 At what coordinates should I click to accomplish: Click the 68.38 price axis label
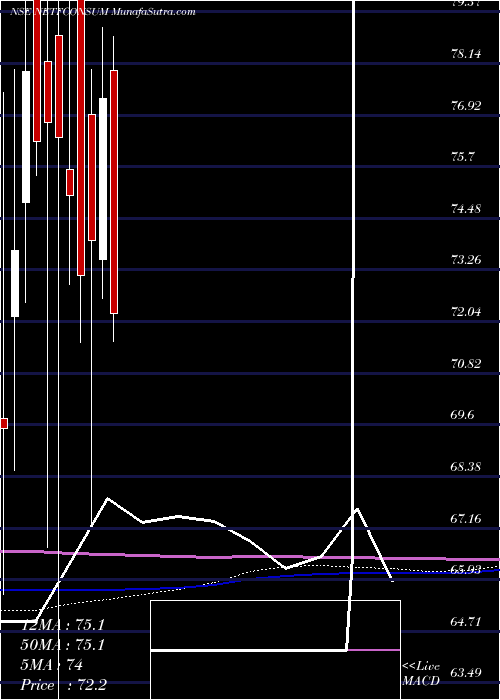466,467
